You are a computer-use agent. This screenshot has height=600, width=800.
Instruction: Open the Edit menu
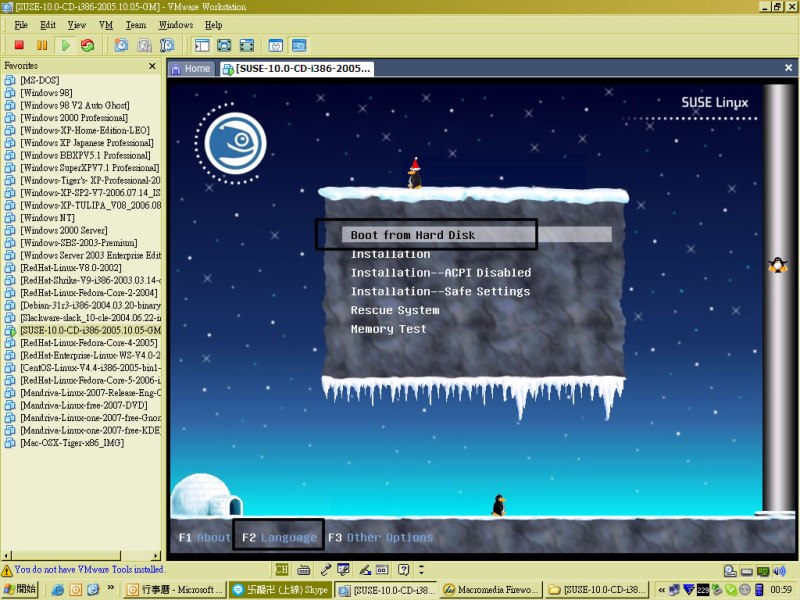[x=48, y=25]
